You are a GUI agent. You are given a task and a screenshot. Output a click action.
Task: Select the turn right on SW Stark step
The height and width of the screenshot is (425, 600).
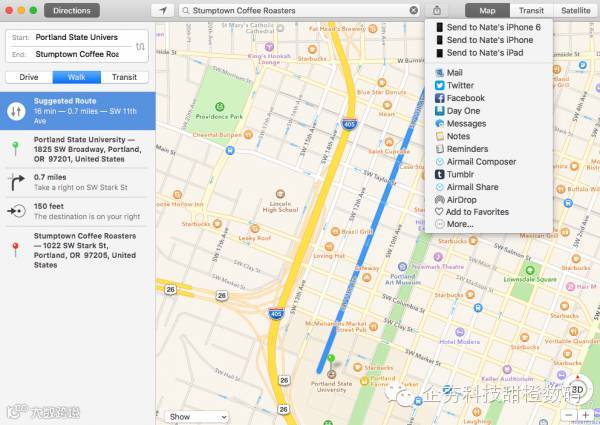78,182
